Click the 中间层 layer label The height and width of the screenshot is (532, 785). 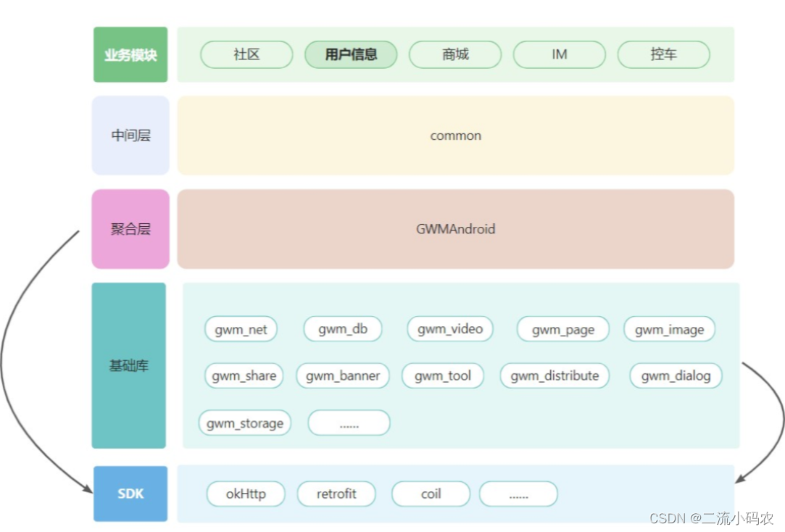(130, 135)
